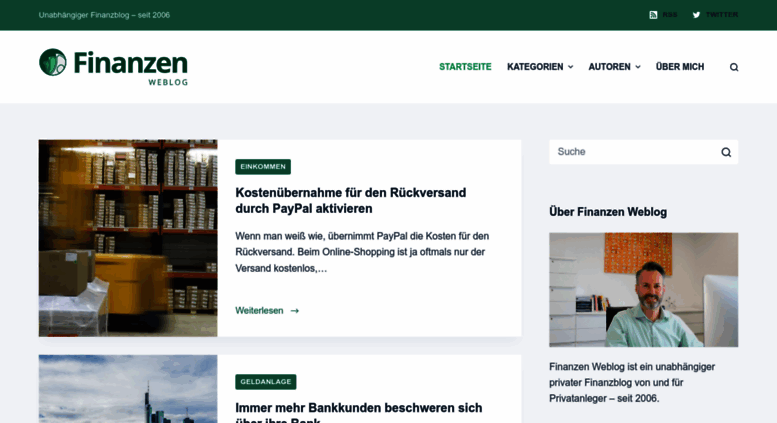Image resolution: width=777 pixels, height=423 pixels.
Task: Click the 'Über Finanzen Weblog' heading
Action: tap(608, 212)
